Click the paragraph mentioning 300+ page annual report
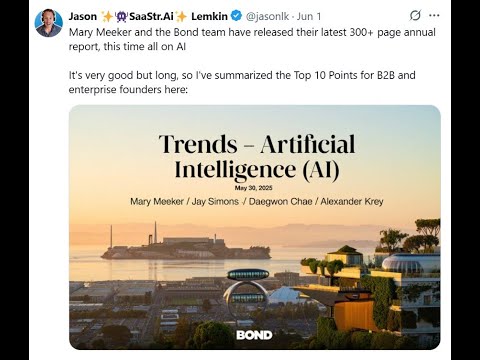The height and width of the screenshot is (360, 480). [x=252, y=39]
